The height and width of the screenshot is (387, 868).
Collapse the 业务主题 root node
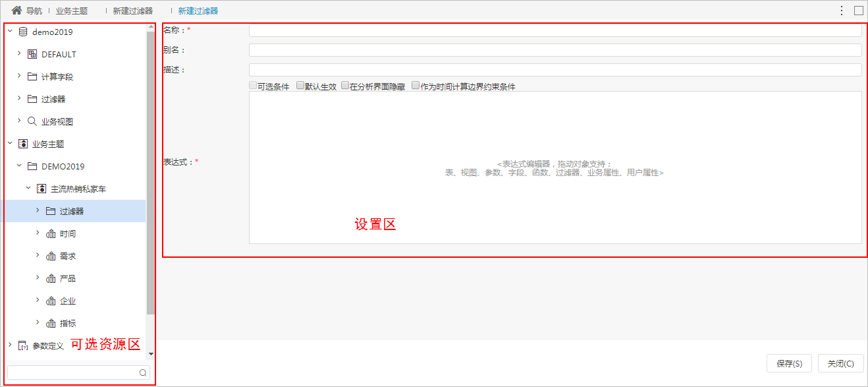[x=10, y=143]
